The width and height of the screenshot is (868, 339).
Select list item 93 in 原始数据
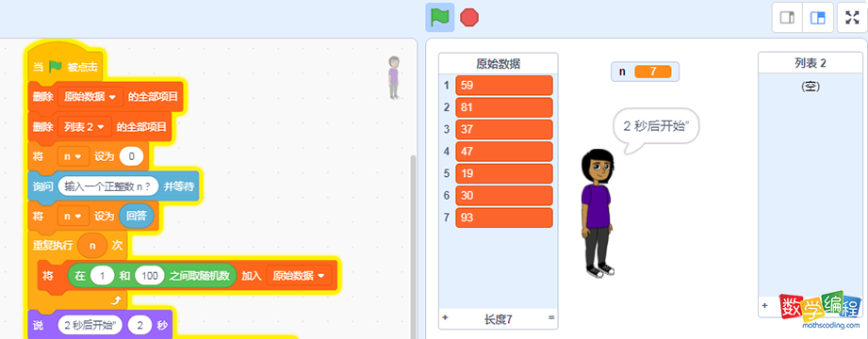tap(504, 218)
